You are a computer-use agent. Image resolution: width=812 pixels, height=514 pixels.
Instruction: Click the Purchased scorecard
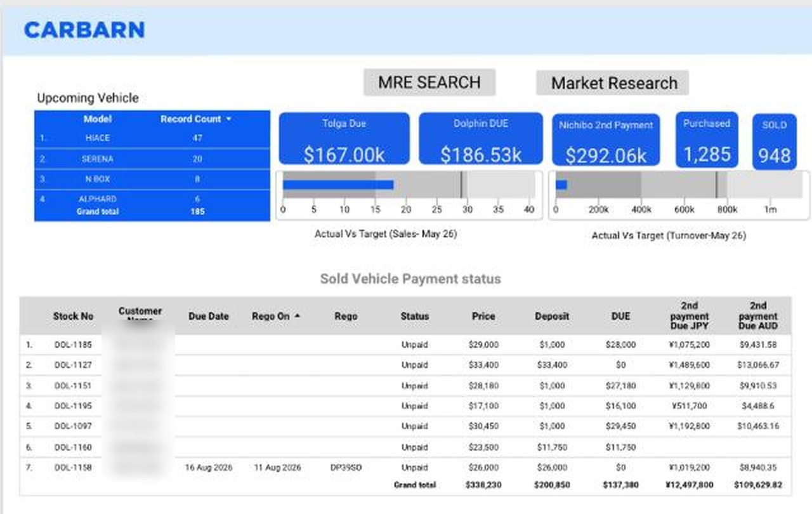pos(707,140)
